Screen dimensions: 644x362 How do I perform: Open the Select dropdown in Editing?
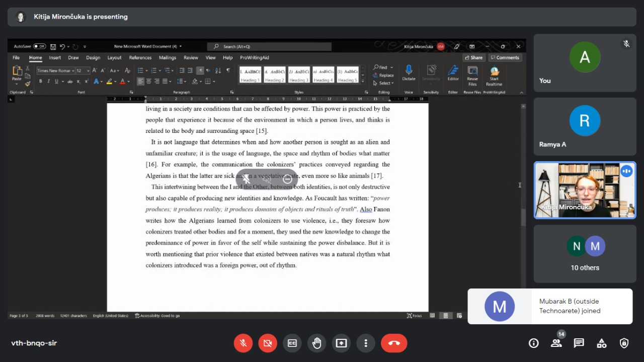[383, 83]
